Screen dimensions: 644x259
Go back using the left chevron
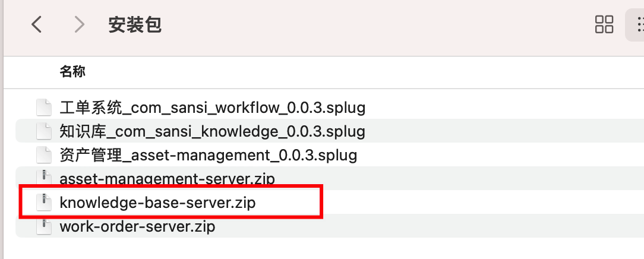37,24
